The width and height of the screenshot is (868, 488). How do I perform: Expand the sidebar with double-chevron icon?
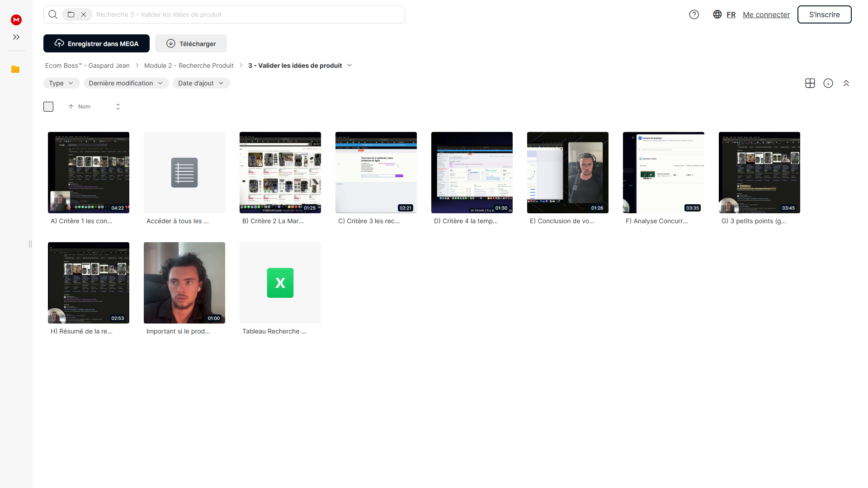[x=16, y=37]
